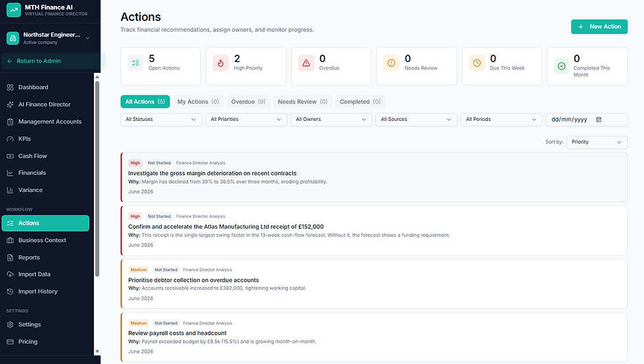Open the All Priorities filter dropdown
This screenshot has width=644, height=364.
[246, 120]
